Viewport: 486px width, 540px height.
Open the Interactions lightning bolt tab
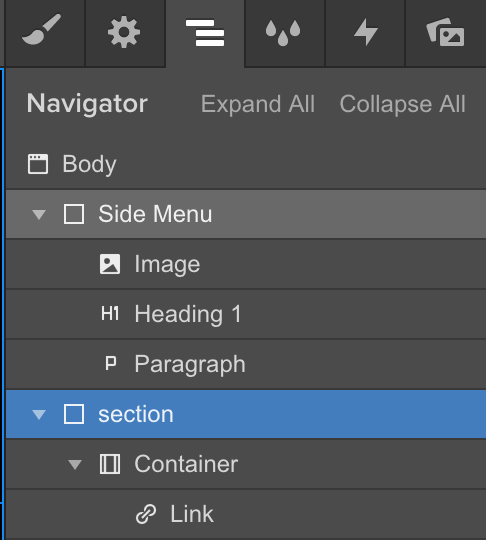coord(366,32)
